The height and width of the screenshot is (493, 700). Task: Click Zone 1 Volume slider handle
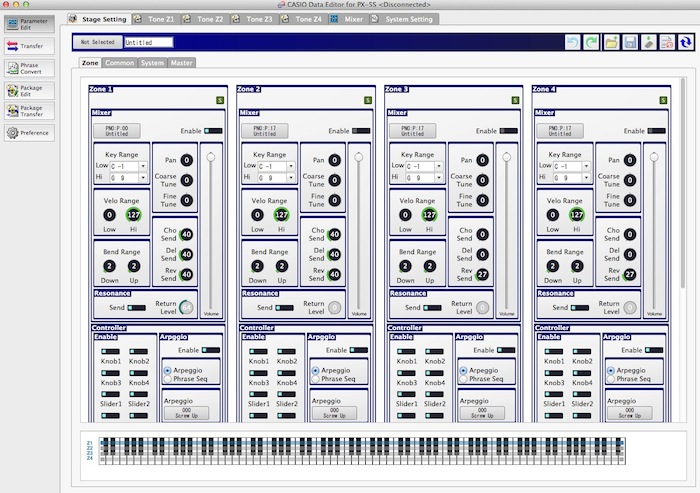point(211,157)
